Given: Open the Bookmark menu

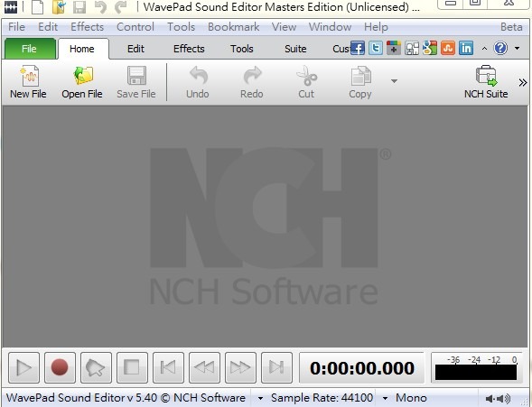Looking at the screenshot, I should tap(233, 27).
